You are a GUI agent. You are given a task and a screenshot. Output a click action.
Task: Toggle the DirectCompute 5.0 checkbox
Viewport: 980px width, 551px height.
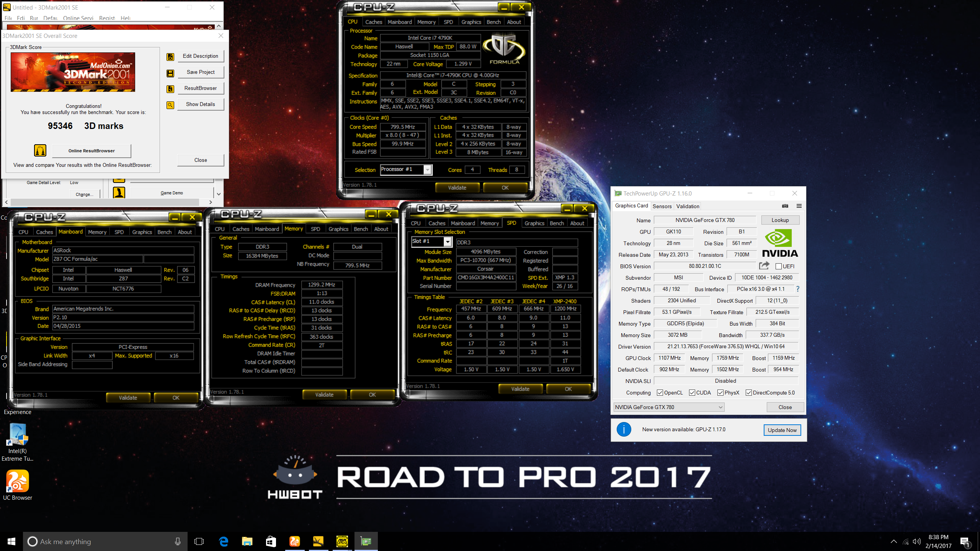[x=749, y=393]
